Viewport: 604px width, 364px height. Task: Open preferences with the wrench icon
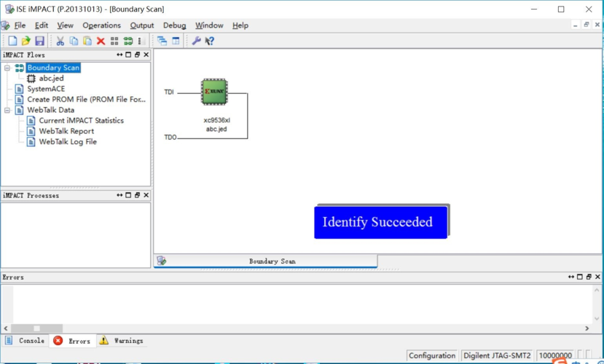(196, 41)
